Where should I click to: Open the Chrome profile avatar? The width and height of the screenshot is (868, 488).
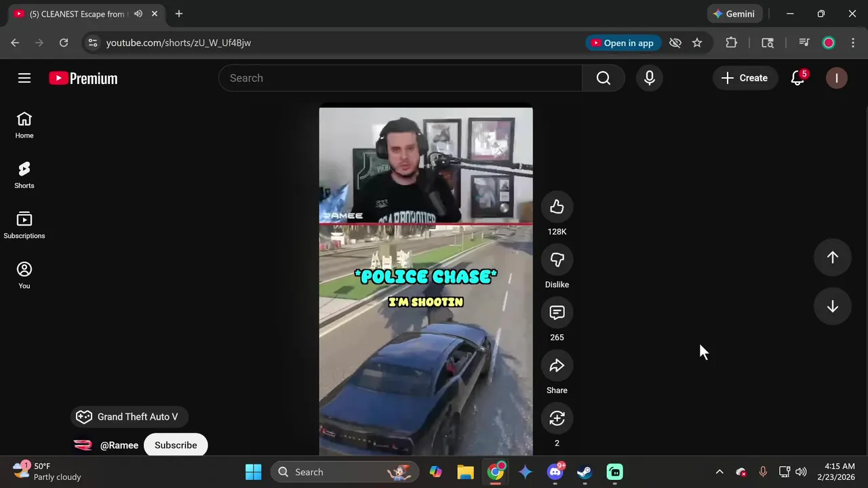[x=829, y=43]
